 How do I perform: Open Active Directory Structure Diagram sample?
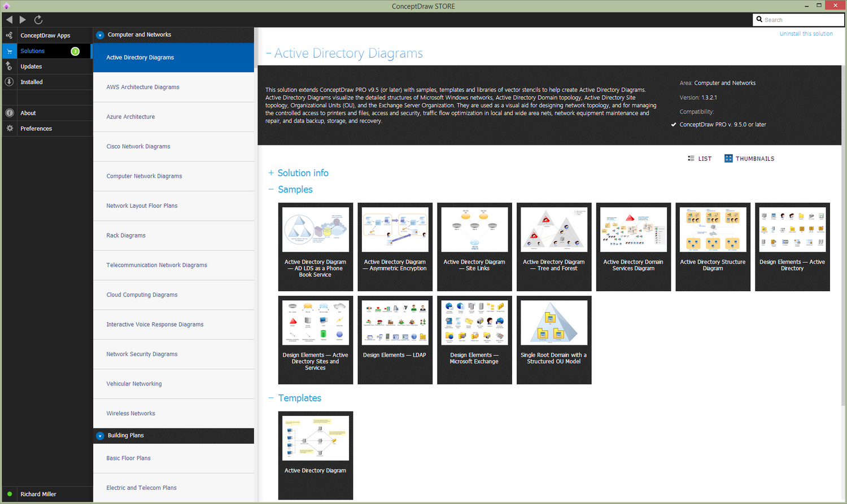[713, 247]
